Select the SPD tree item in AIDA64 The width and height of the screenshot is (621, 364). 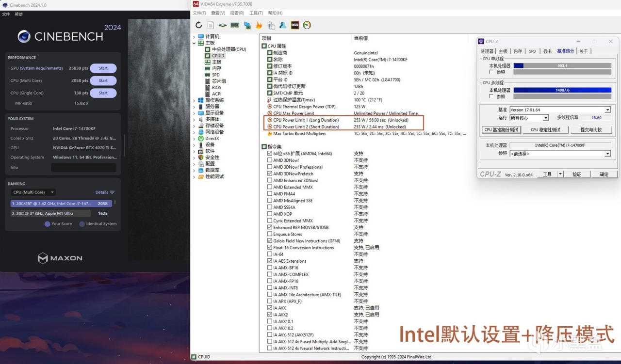(x=216, y=75)
